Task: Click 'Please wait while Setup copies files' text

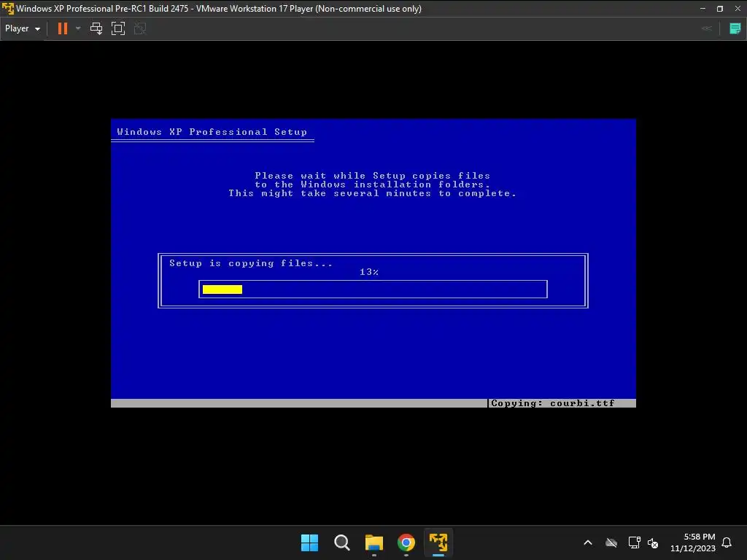Action: click(373, 176)
